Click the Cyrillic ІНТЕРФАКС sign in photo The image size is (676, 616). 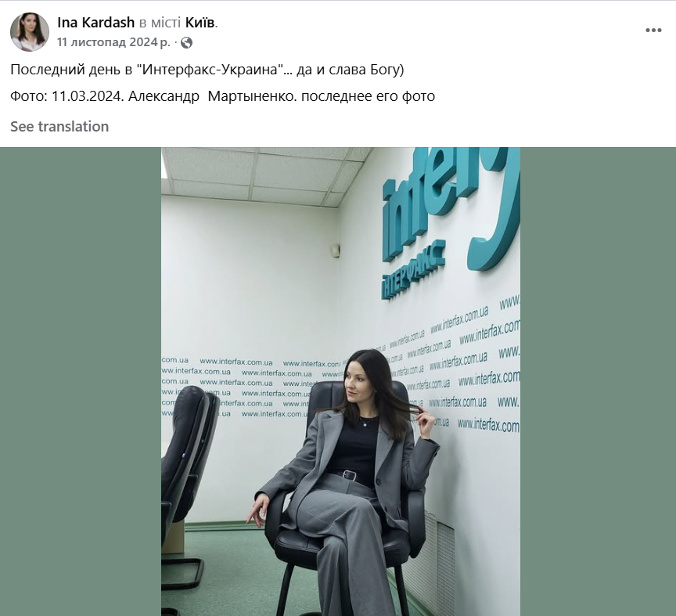pyautogui.click(x=412, y=271)
